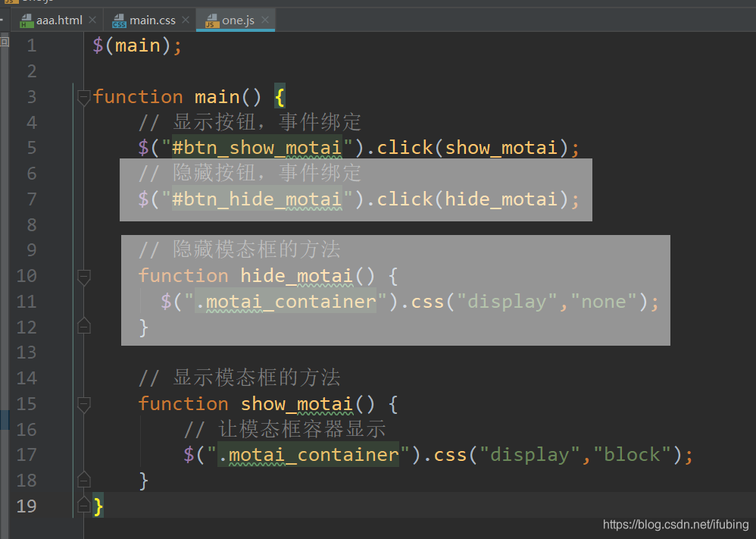Image resolution: width=756 pixels, height=539 pixels.
Task: Click the comment "// 隐藏模态框的方法"
Action: pyautogui.click(x=239, y=250)
